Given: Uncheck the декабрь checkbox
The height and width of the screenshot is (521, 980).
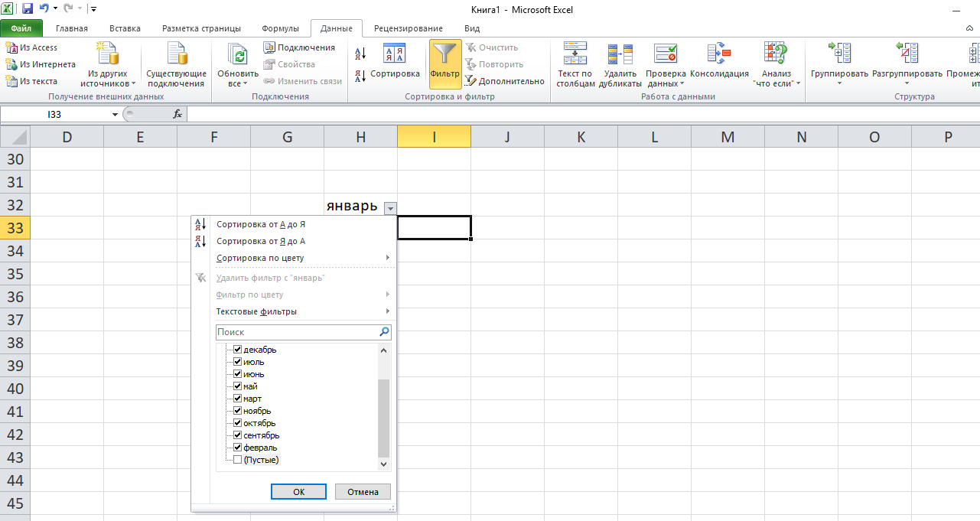Looking at the screenshot, I should coord(238,350).
